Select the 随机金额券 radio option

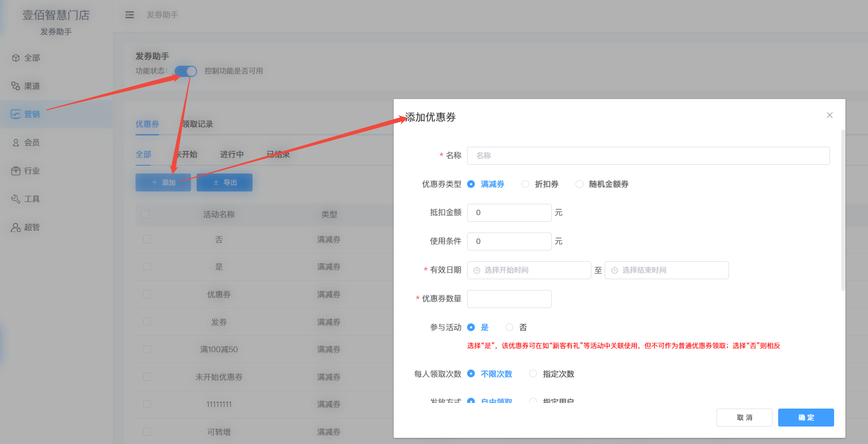580,184
